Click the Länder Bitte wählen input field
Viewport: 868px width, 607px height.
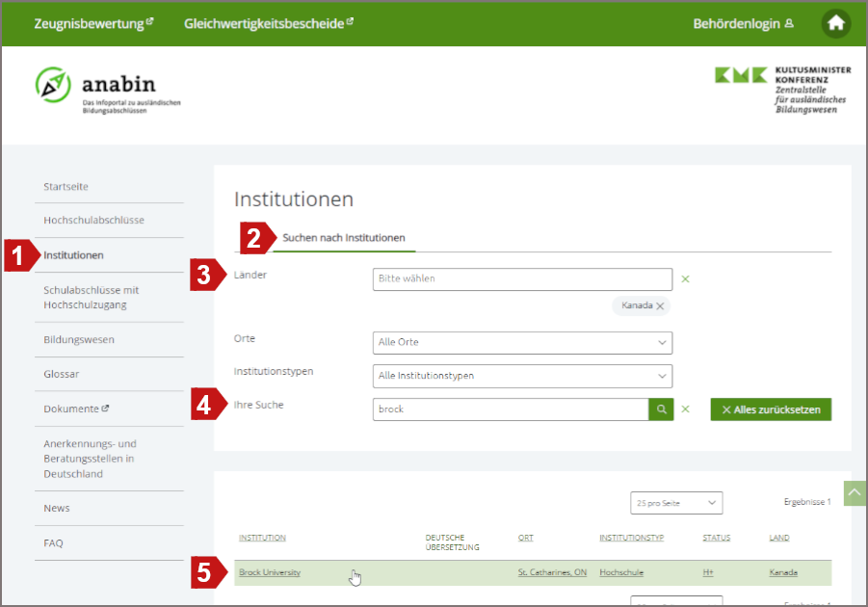pos(521,279)
